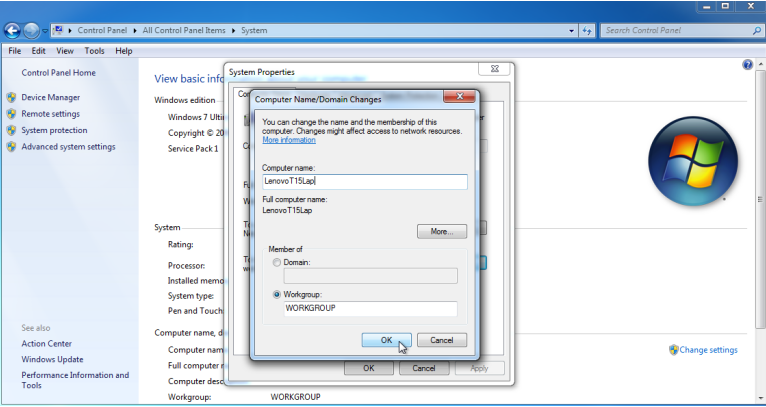Click the Forward navigation arrow button
This screenshot has width=766, height=407.
[x=32, y=31]
